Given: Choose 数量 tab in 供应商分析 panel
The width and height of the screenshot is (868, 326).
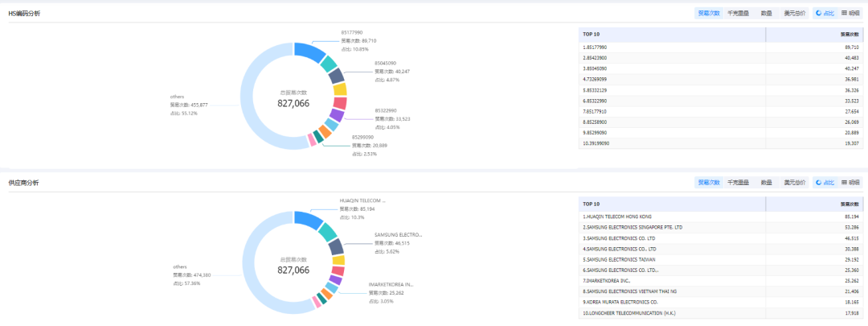Looking at the screenshot, I should coord(767,183).
